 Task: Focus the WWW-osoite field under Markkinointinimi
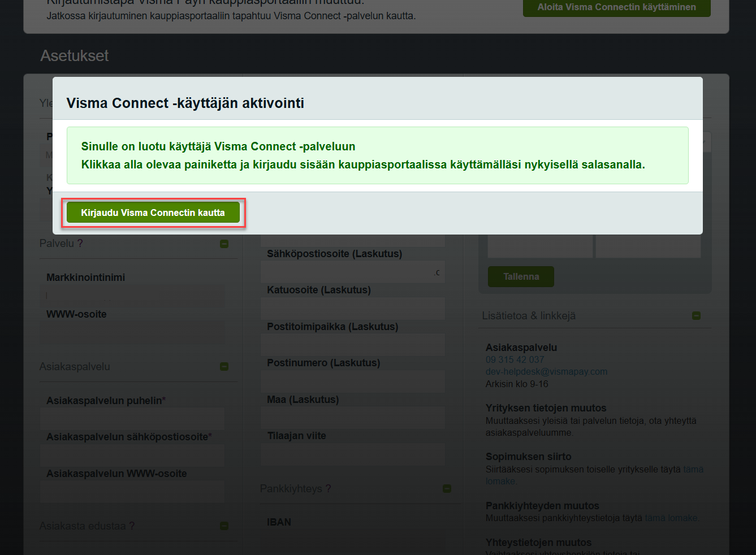coord(132,333)
